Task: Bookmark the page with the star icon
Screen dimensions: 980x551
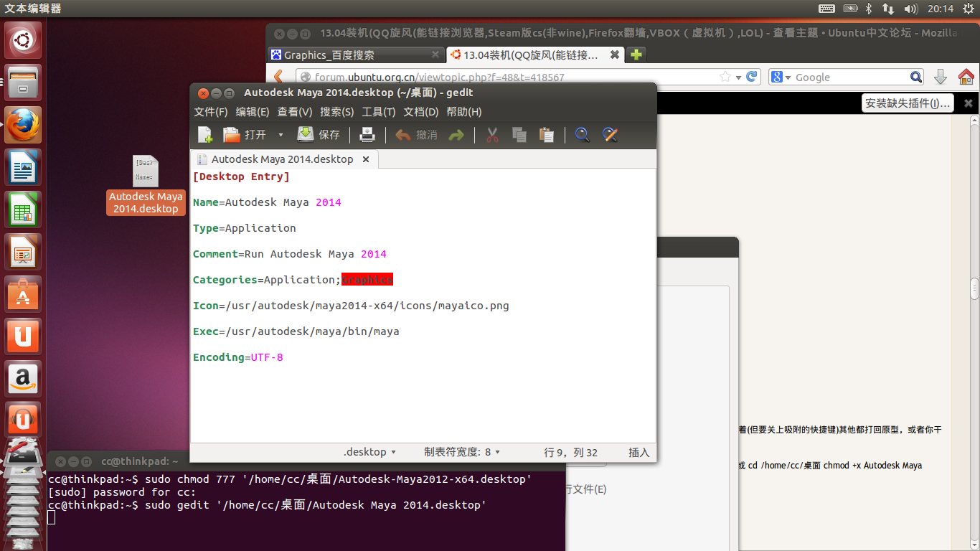Action: coord(725,77)
